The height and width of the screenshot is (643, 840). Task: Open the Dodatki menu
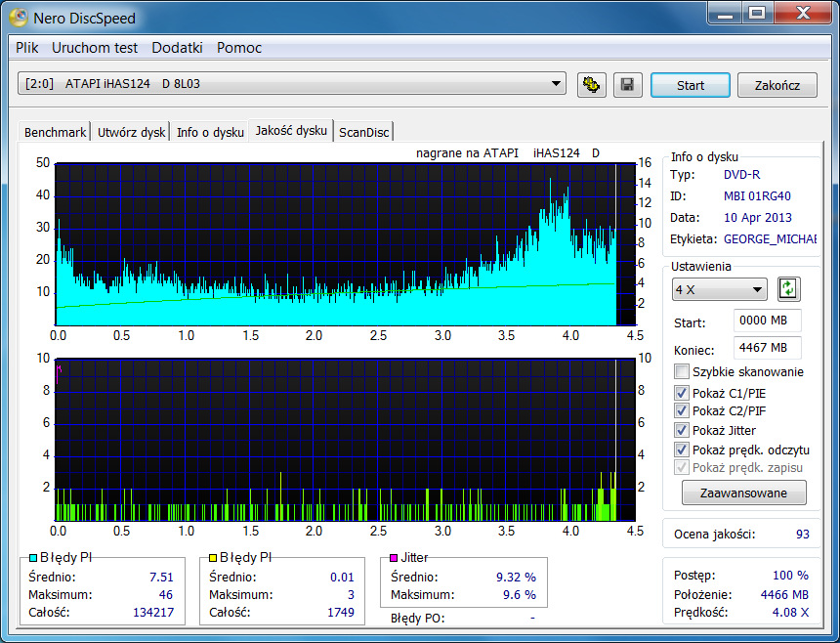178,48
